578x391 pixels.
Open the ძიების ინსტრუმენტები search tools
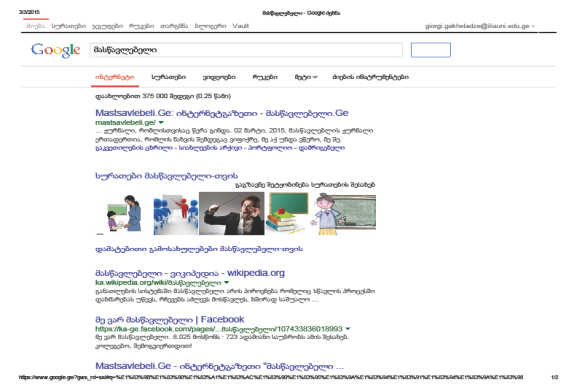tap(370, 77)
